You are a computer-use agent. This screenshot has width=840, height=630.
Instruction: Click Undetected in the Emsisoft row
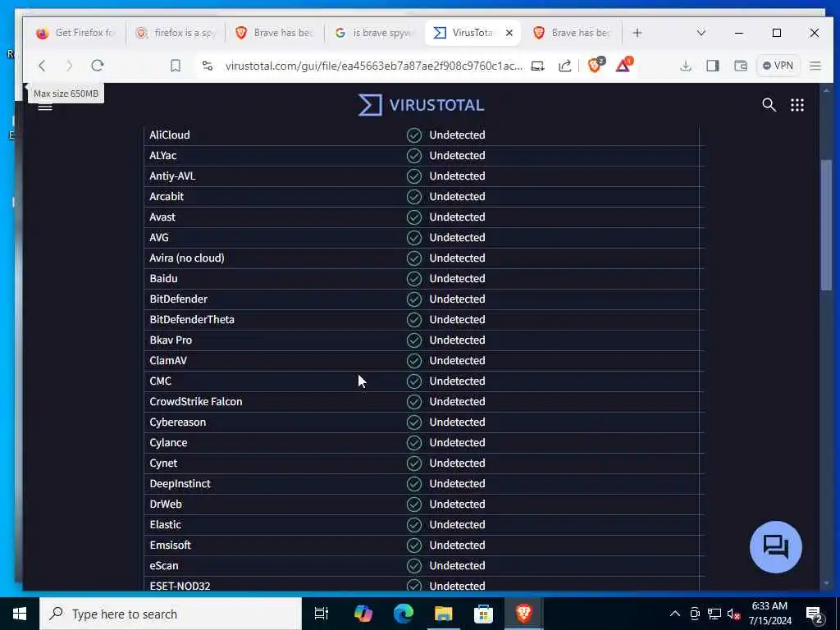[x=457, y=545]
